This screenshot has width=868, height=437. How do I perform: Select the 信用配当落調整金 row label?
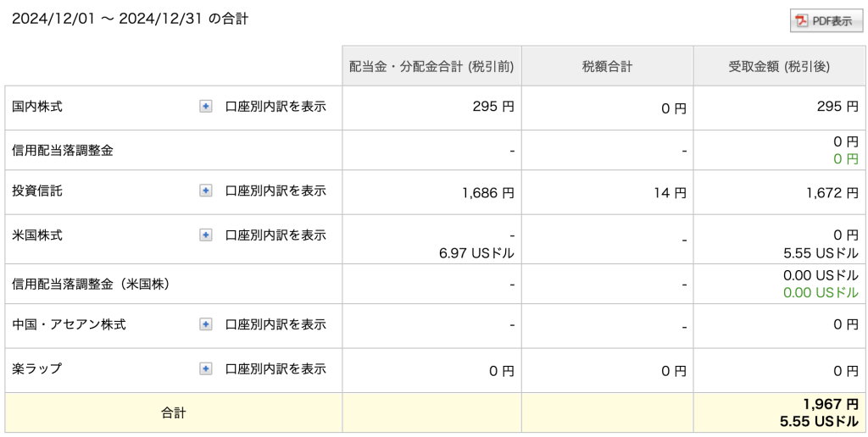[63, 151]
